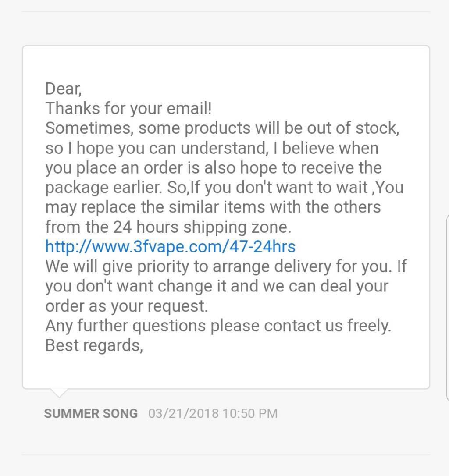This screenshot has width=449, height=476.
Task: Click the "so I hope you can understand" text
Action: (x=156, y=148)
